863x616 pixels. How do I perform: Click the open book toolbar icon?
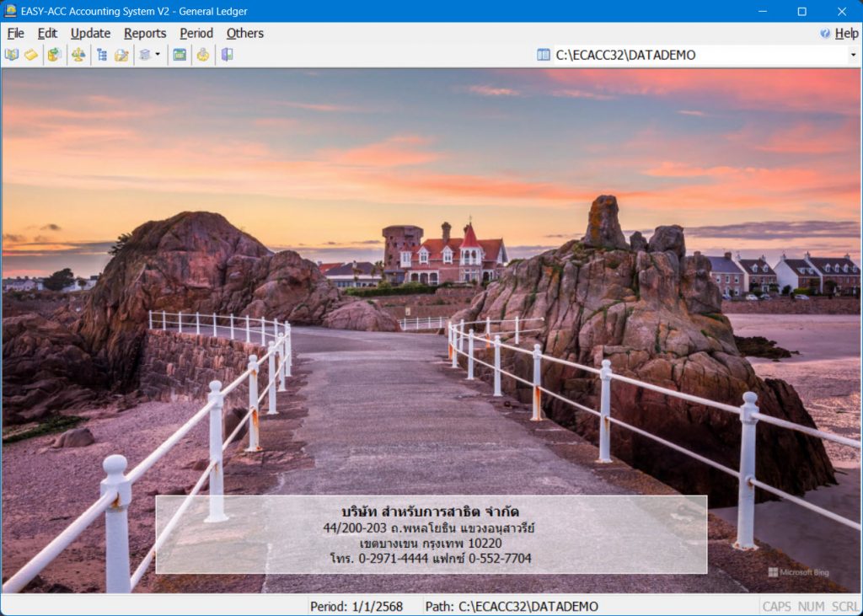point(12,55)
